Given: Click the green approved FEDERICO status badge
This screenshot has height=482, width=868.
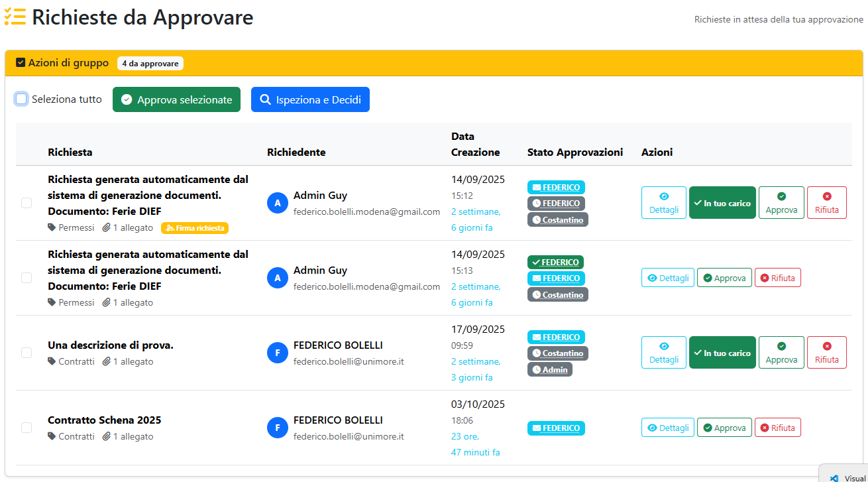Looking at the screenshot, I should point(555,263).
